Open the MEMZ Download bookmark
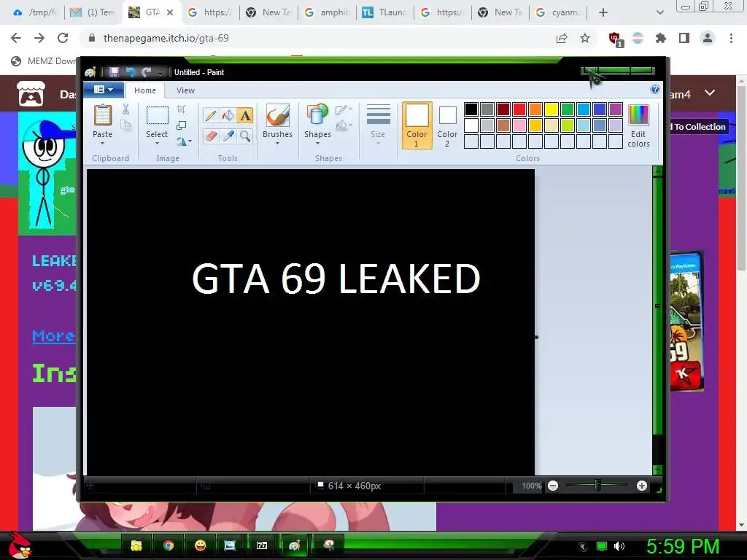The width and height of the screenshot is (747, 560). click(x=44, y=61)
